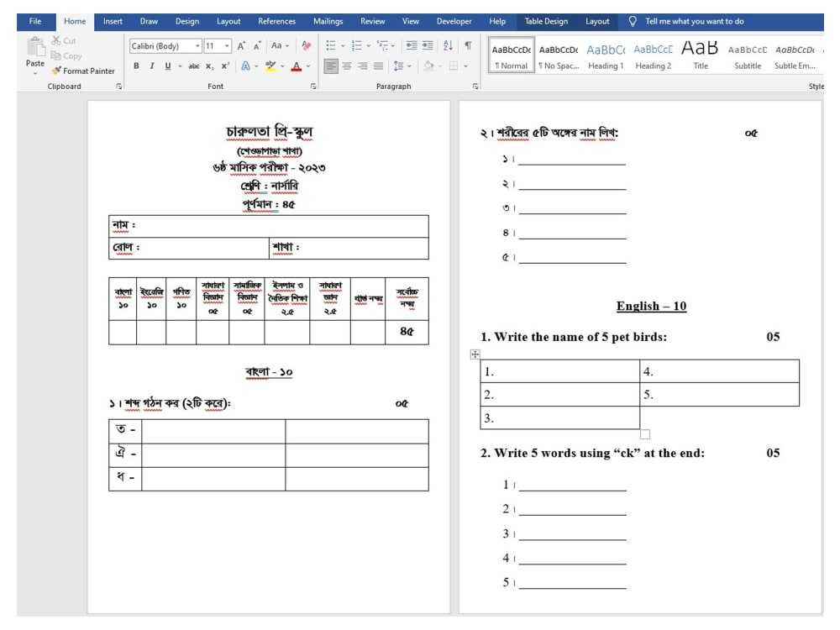Switch to the Insert tab

113,22
